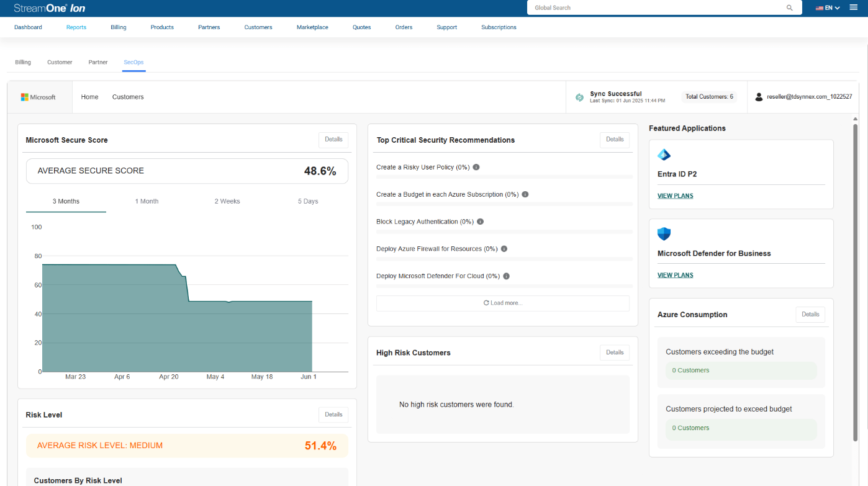Open Details for Top Critical Security Recommendations
Viewport: 868px width, 486px height.
click(x=615, y=140)
